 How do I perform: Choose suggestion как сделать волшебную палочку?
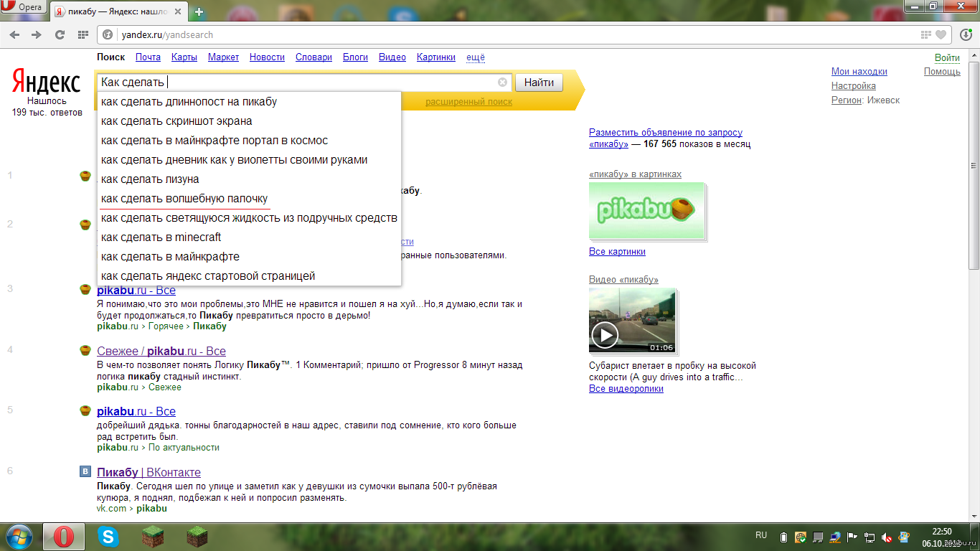[x=249, y=199]
